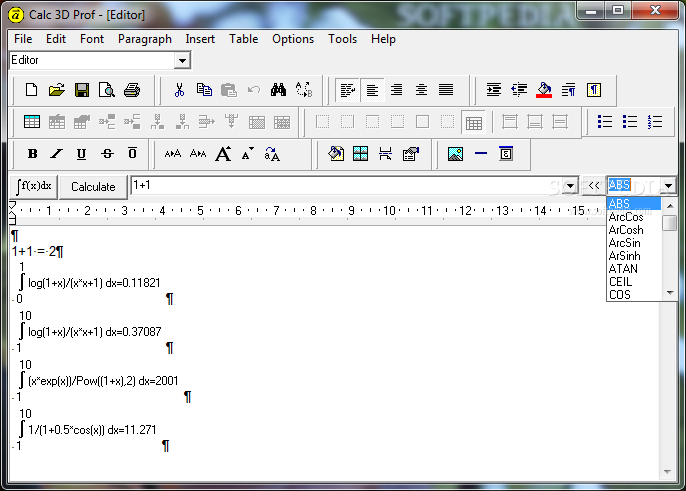Click the editor vertical scrollbar down arrow

point(667,472)
